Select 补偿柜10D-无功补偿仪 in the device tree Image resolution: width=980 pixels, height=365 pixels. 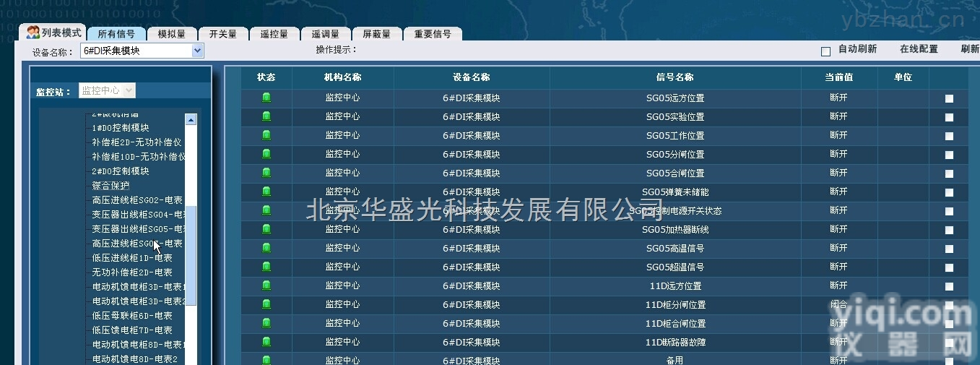coord(139,157)
